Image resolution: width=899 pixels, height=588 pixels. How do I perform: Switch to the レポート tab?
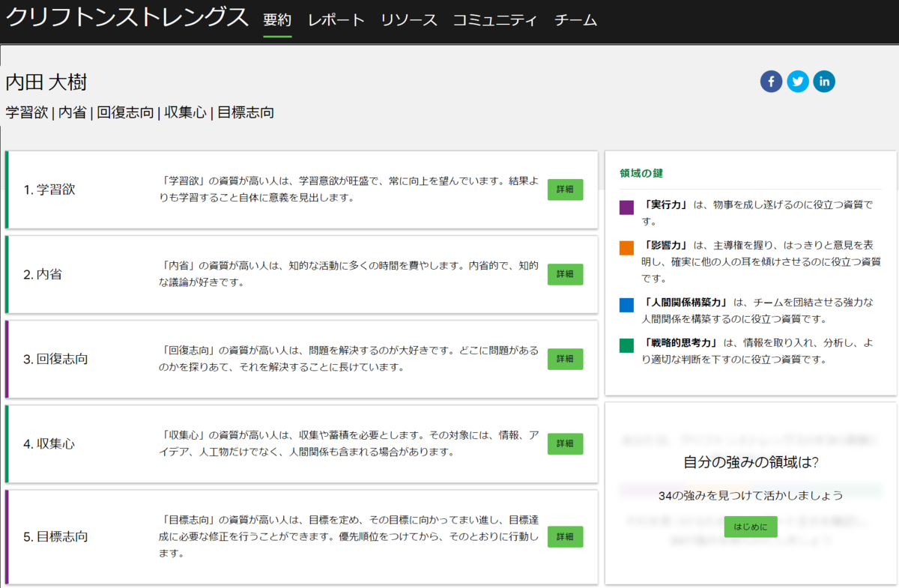(x=336, y=20)
